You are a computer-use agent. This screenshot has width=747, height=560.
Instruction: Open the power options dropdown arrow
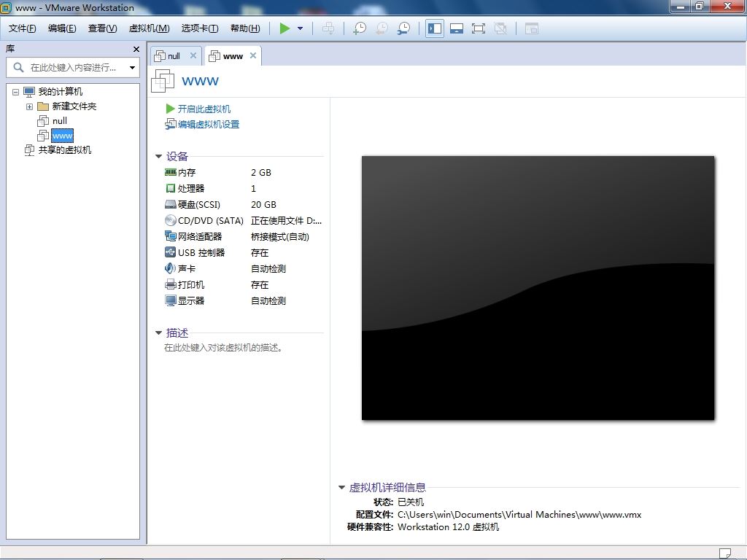300,28
